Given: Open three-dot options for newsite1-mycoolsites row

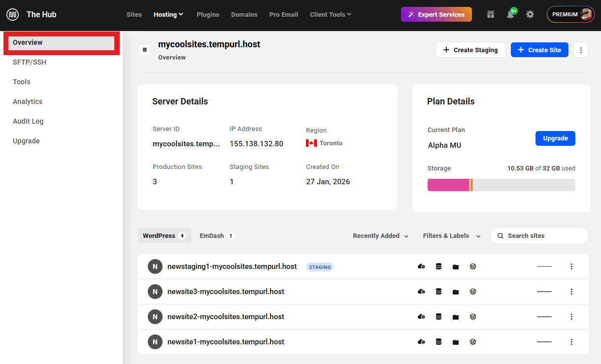Looking at the screenshot, I should pyautogui.click(x=571, y=342).
